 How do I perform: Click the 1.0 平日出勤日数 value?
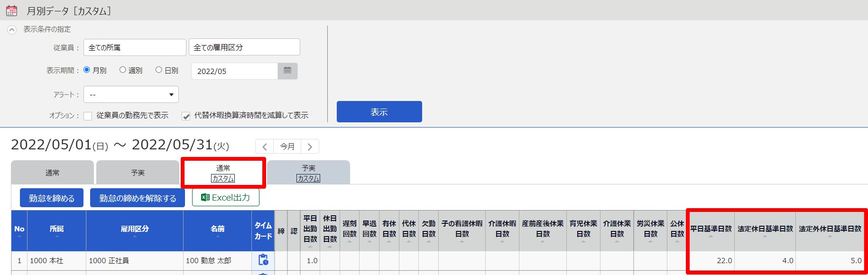click(x=312, y=261)
